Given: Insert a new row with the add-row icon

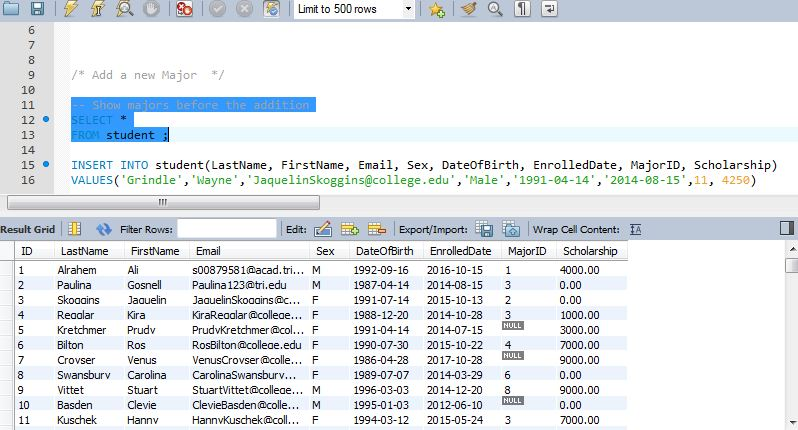Looking at the screenshot, I should [x=350, y=229].
